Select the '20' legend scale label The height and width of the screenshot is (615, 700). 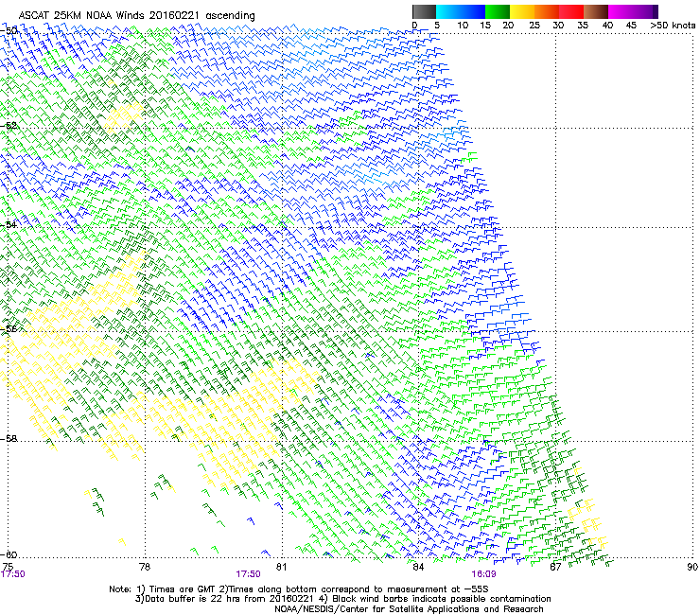[508, 26]
